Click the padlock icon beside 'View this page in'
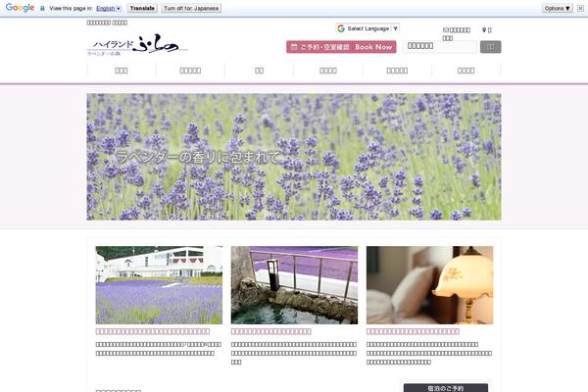Screen dimensions: 588x392 pos(42,8)
